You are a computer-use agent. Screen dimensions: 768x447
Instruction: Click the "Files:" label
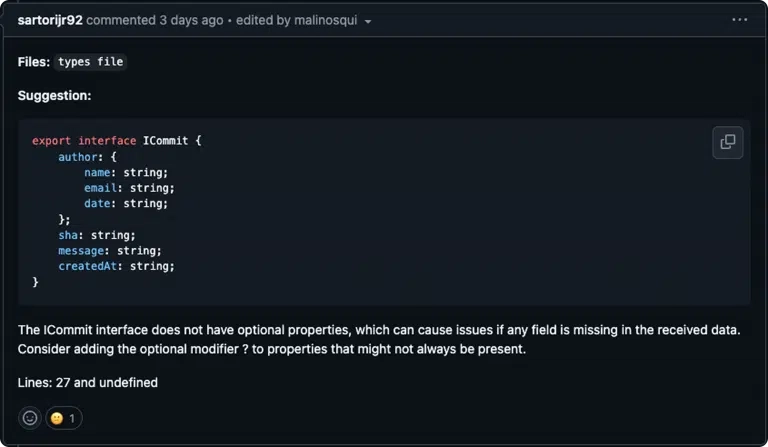click(34, 62)
